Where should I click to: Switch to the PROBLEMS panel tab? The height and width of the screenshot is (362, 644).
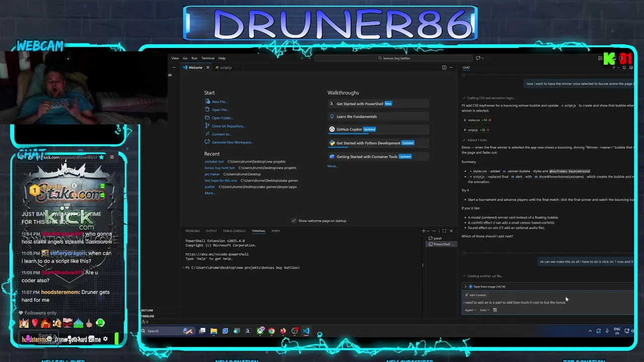(192, 231)
